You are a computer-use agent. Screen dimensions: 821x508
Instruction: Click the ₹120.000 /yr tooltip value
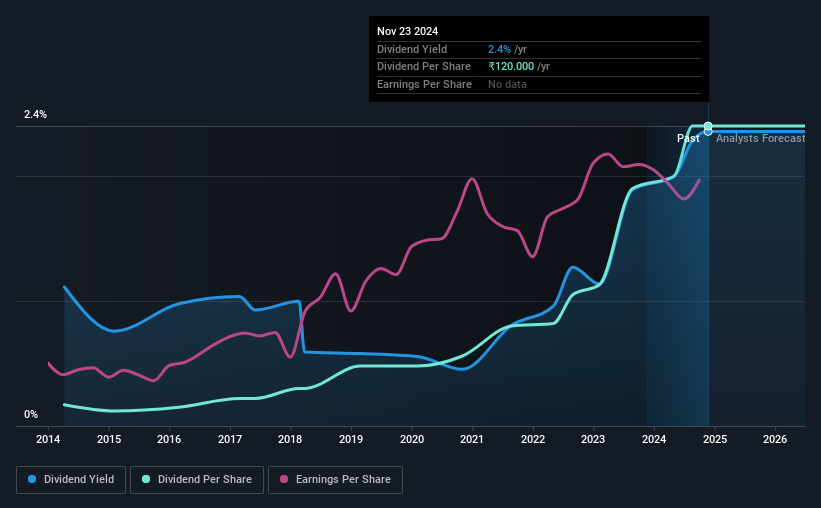tap(519, 67)
